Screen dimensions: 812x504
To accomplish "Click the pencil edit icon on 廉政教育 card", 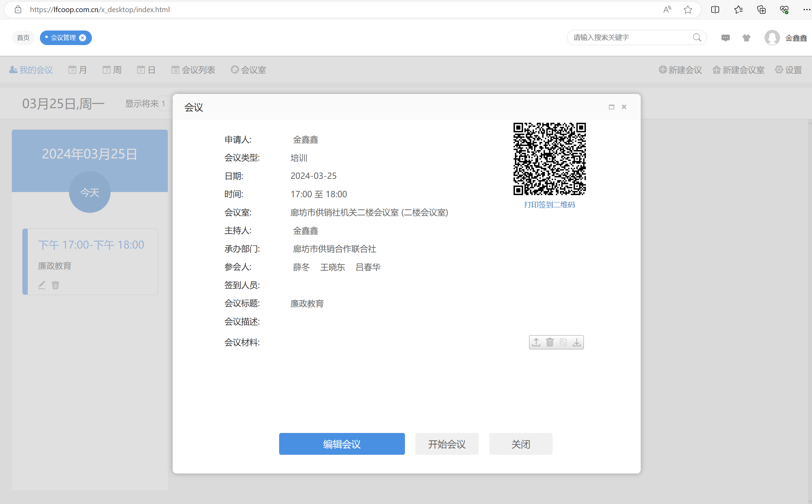I will point(42,285).
